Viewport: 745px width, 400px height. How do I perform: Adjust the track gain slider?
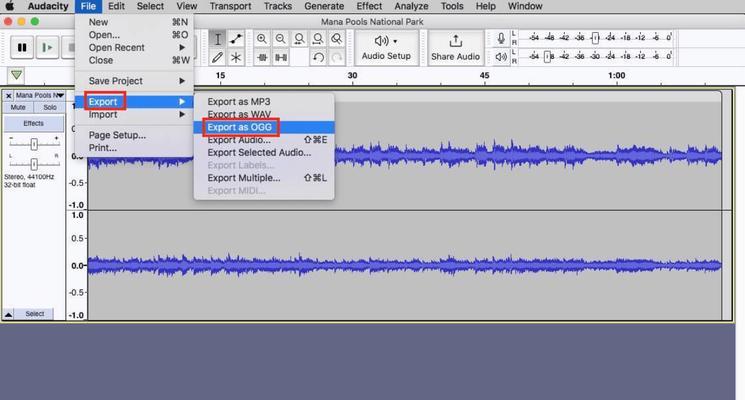point(34,143)
